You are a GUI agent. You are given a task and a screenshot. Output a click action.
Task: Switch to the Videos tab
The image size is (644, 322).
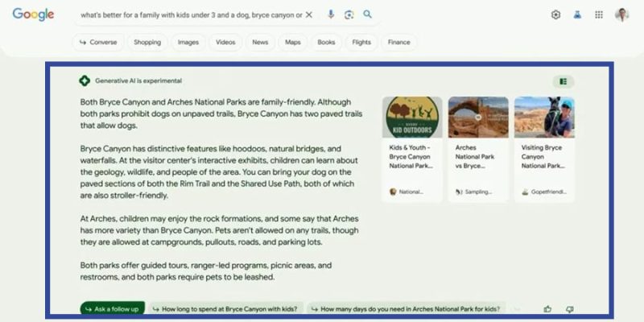tap(225, 43)
